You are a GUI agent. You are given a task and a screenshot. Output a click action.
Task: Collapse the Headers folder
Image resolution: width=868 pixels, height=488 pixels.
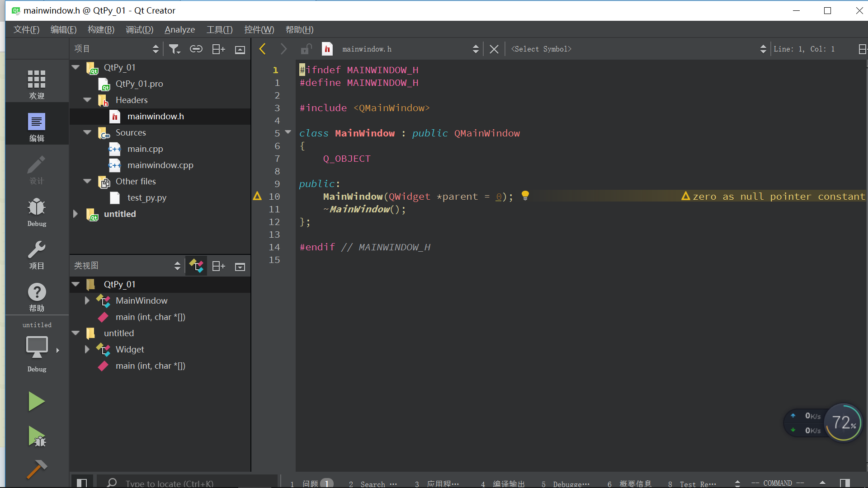[87, 100]
